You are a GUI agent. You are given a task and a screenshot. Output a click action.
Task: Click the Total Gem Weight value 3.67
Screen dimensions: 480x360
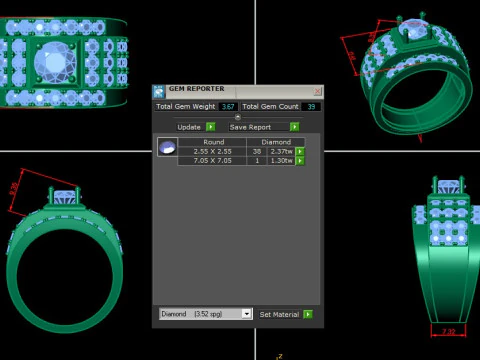(228, 107)
